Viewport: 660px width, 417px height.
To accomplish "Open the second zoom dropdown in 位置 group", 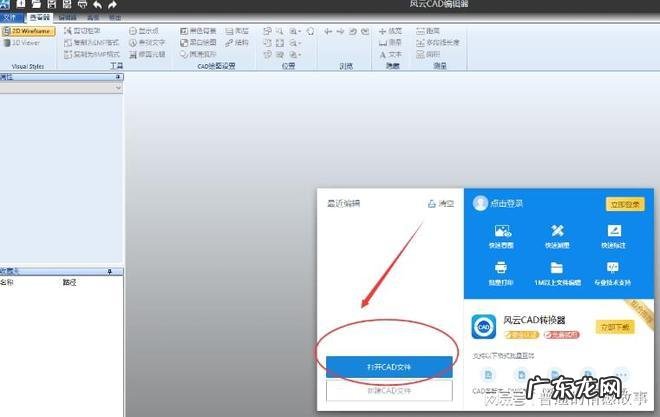I will 295,43.
